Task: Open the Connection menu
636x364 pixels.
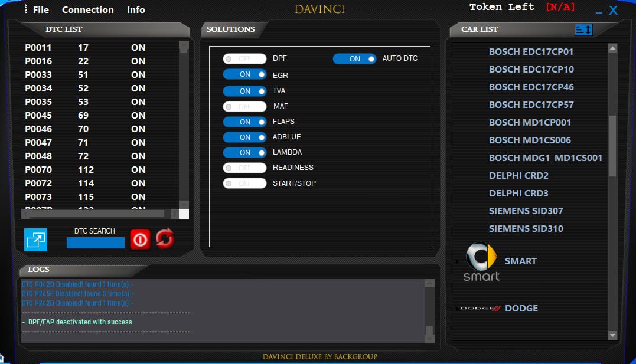Action: tap(87, 9)
